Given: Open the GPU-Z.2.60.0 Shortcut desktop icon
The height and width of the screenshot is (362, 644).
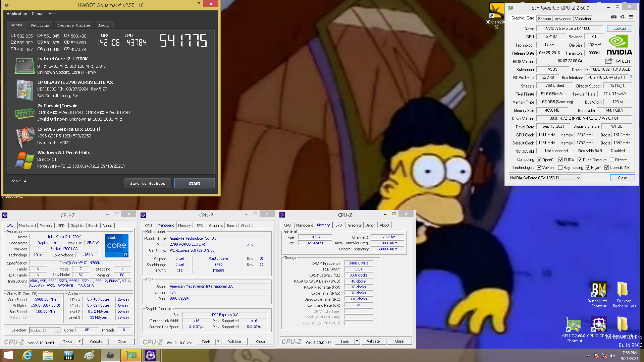Looking at the screenshot, I should 574,329.
